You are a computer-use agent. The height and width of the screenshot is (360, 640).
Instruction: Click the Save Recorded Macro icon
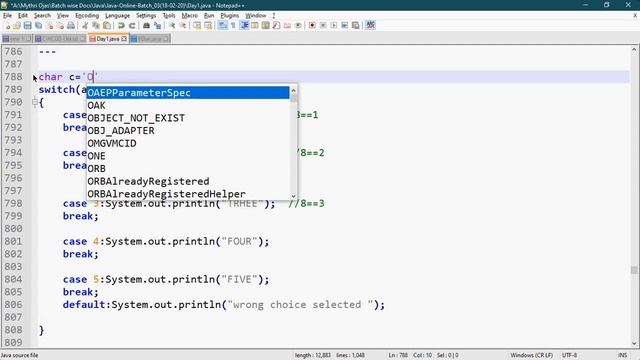tap(356, 25)
